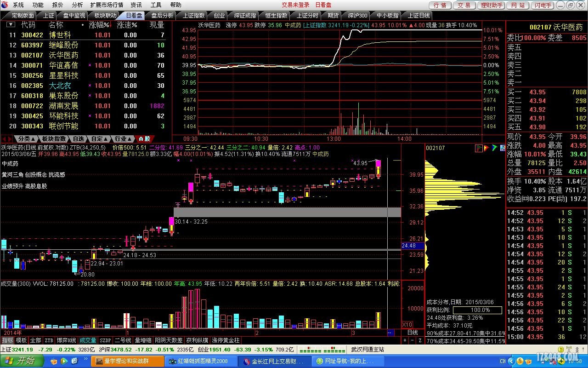Click the Z button below 日线
The width and height of the screenshot is (588, 368).
pos(420,340)
